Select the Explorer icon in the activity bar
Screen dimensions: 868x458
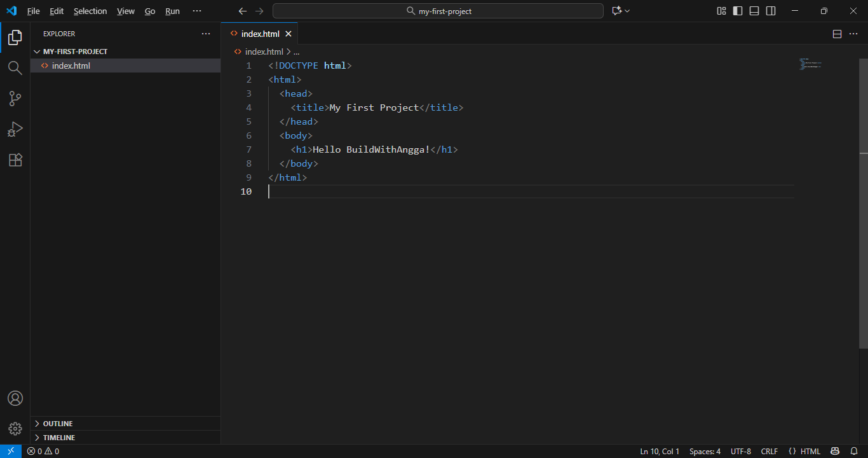click(x=15, y=38)
